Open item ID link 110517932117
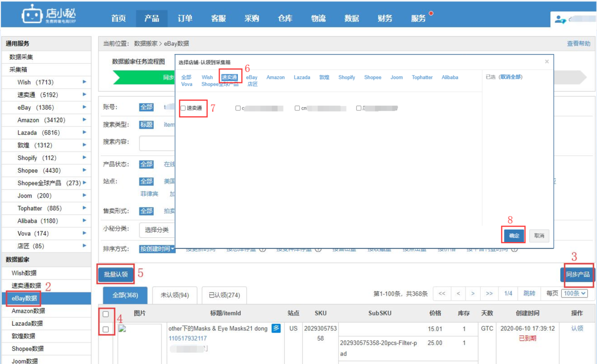The image size is (597, 364). [187, 338]
